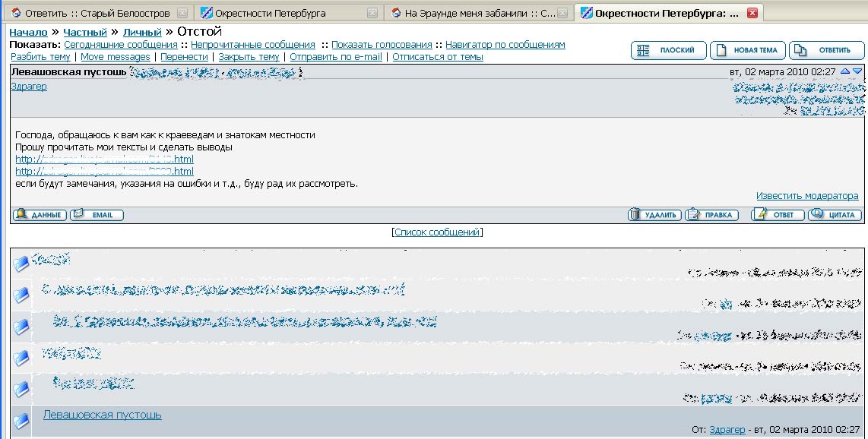Delete the post with Удалить button

point(654,215)
